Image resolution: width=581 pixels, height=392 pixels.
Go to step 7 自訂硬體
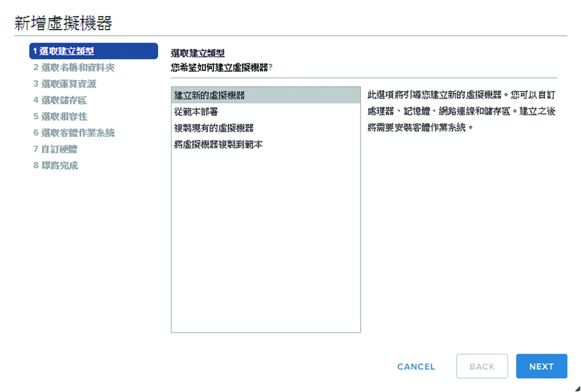point(55,149)
